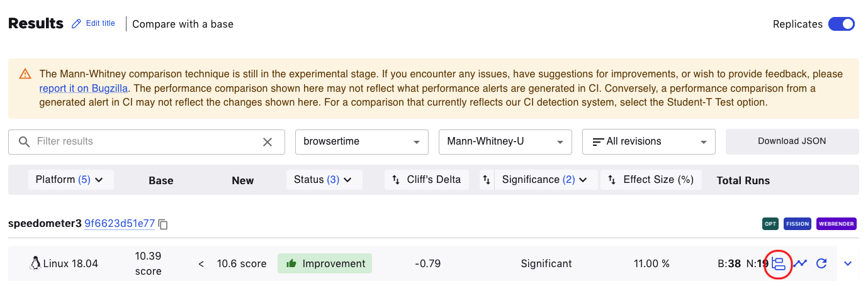The image size is (868, 286).
Task: Copy revision hash with the copy icon
Action: click(163, 224)
